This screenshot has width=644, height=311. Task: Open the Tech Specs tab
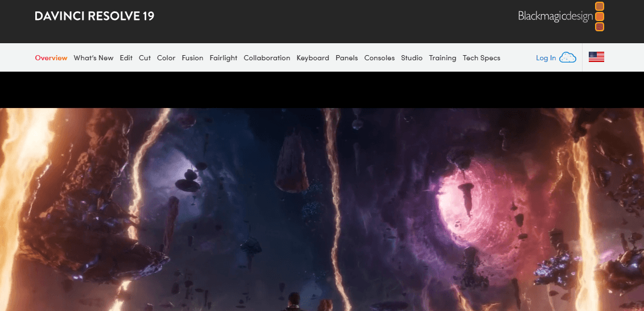point(481,58)
